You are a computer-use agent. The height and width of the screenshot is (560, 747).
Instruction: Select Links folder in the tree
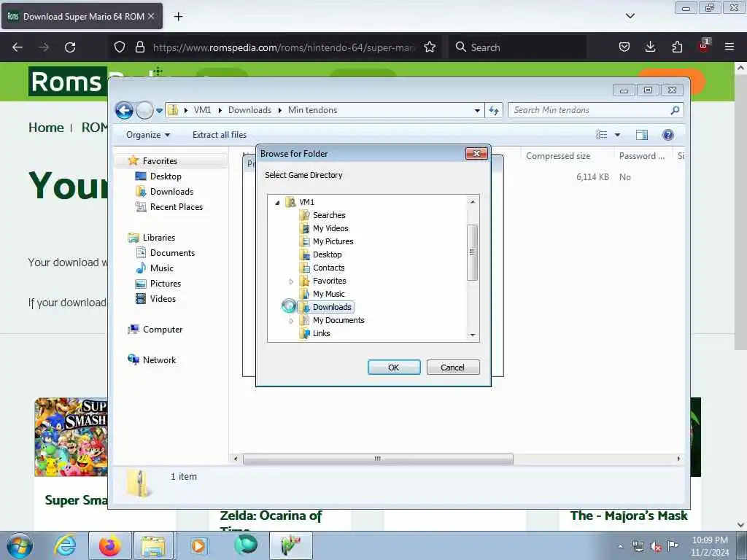(x=321, y=333)
